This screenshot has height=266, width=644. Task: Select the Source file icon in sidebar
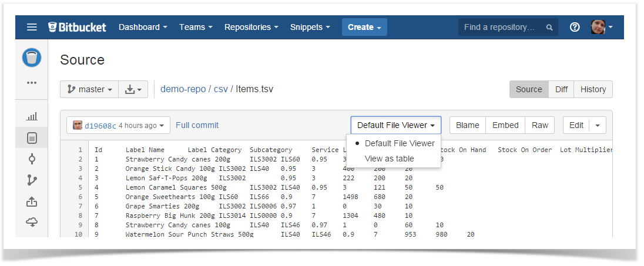32,139
